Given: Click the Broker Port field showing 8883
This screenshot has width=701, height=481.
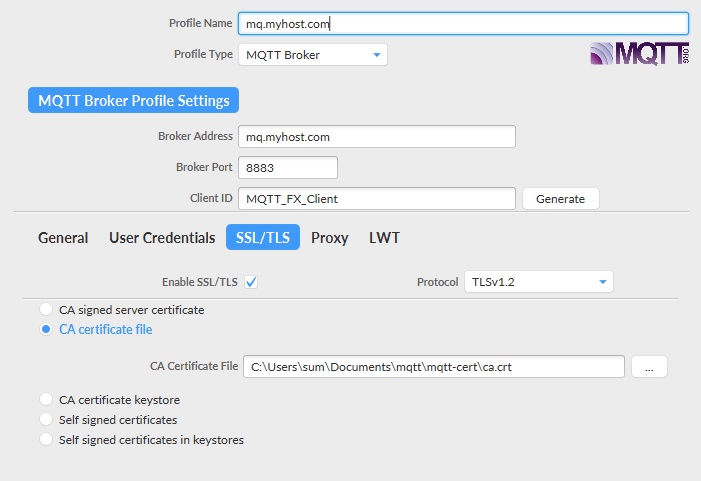Looking at the screenshot, I should pyautogui.click(x=288, y=168).
